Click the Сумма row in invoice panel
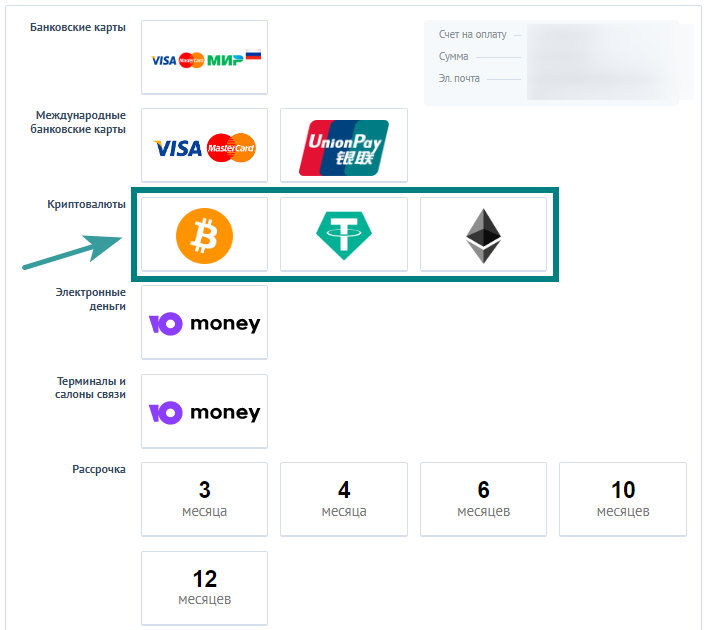 coord(558,57)
